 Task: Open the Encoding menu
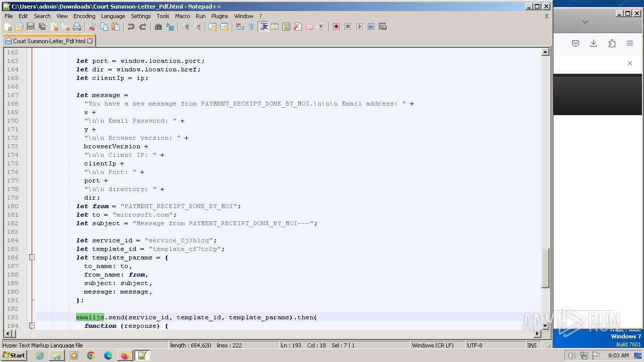click(x=84, y=16)
